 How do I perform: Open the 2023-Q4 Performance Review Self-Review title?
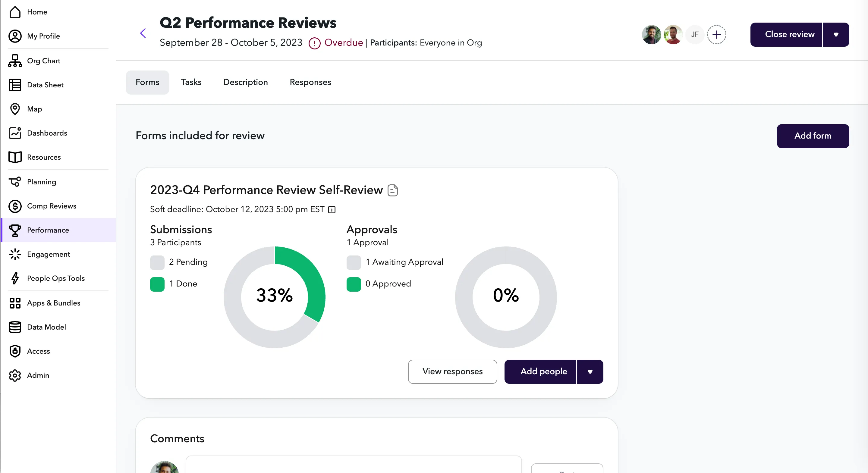pyautogui.click(x=266, y=190)
